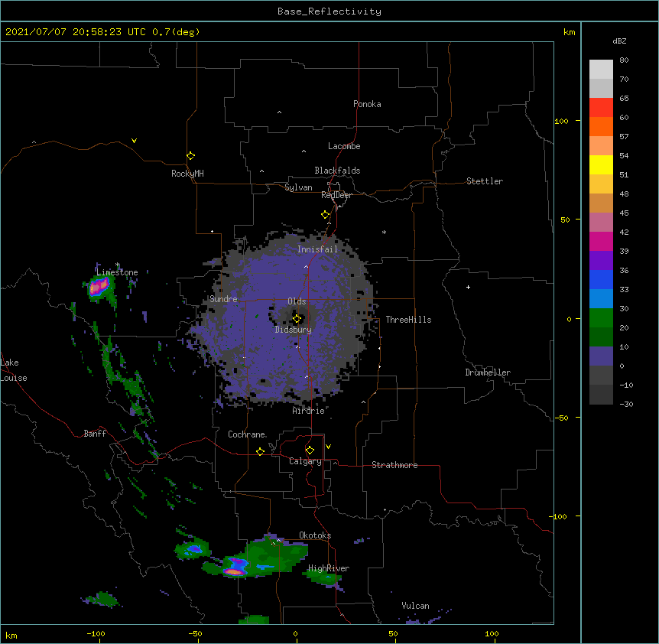The height and width of the screenshot is (644, 659).
Task: Click the yellow station marker near RockyMH
Action: coord(190,156)
